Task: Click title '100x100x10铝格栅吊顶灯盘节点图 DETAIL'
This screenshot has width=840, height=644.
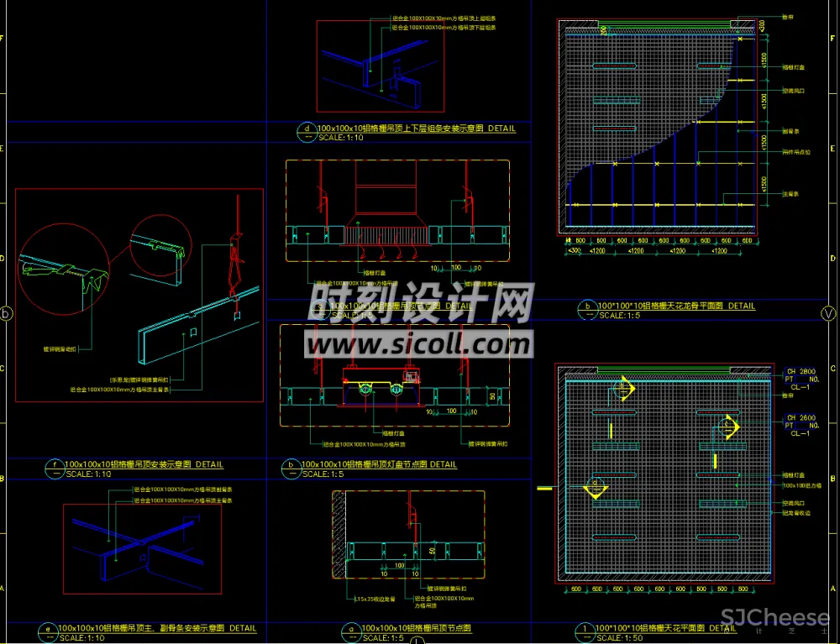Action: pos(379,464)
